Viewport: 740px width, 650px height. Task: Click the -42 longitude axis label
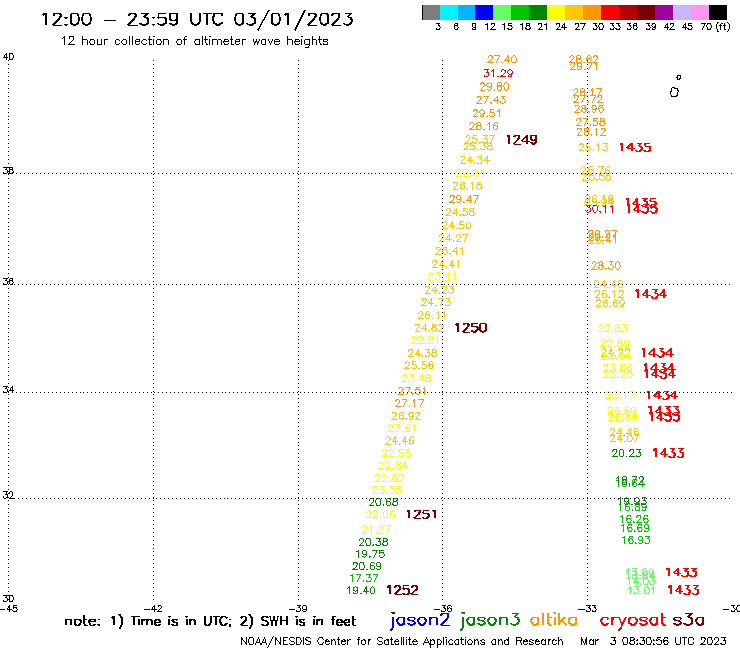[153, 609]
